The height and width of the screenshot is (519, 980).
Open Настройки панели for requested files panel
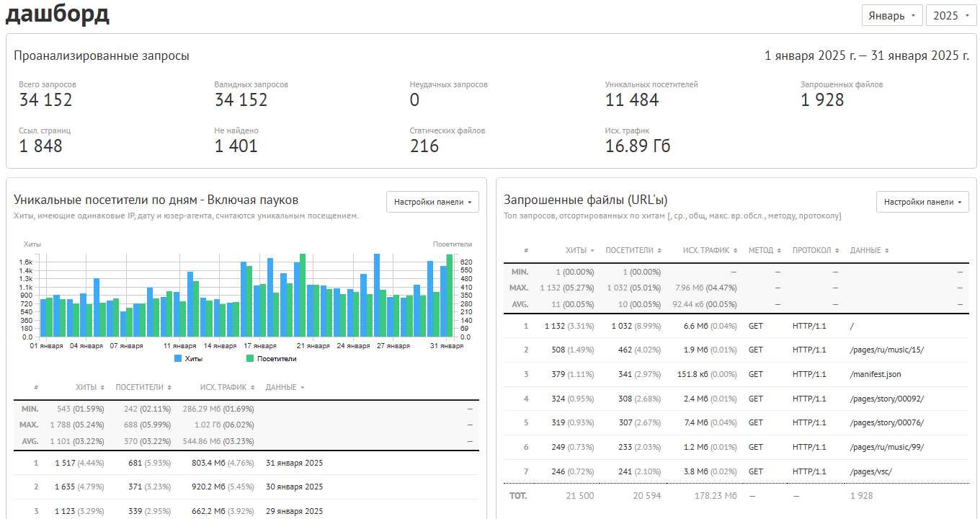click(922, 202)
